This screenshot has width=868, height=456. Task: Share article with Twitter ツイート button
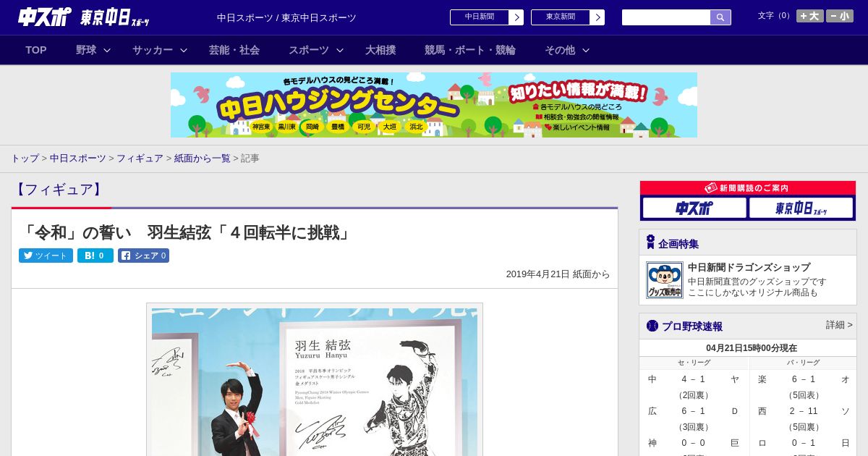pyautogui.click(x=46, y=256)
